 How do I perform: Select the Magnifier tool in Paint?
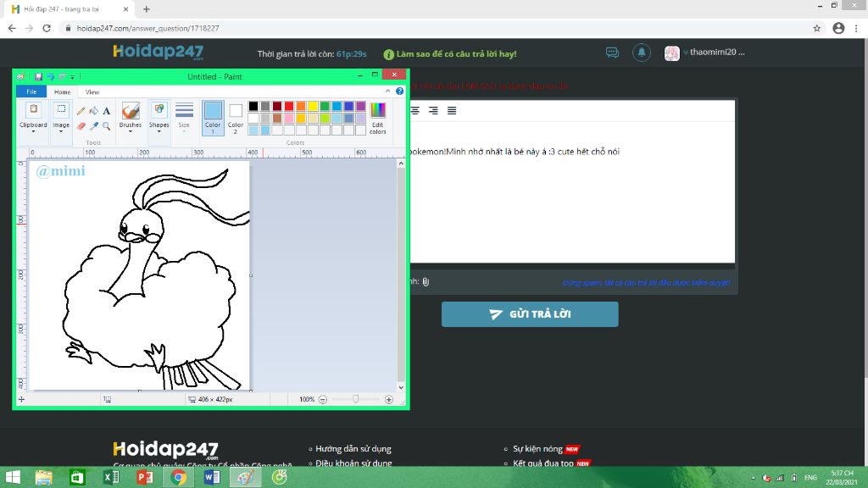pyautogui.click(x=106, y=126)
